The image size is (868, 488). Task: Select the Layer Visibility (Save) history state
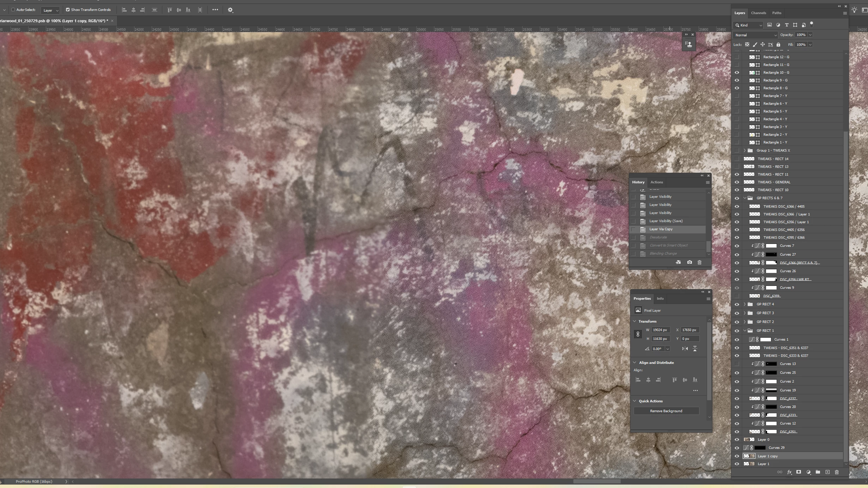665,221
